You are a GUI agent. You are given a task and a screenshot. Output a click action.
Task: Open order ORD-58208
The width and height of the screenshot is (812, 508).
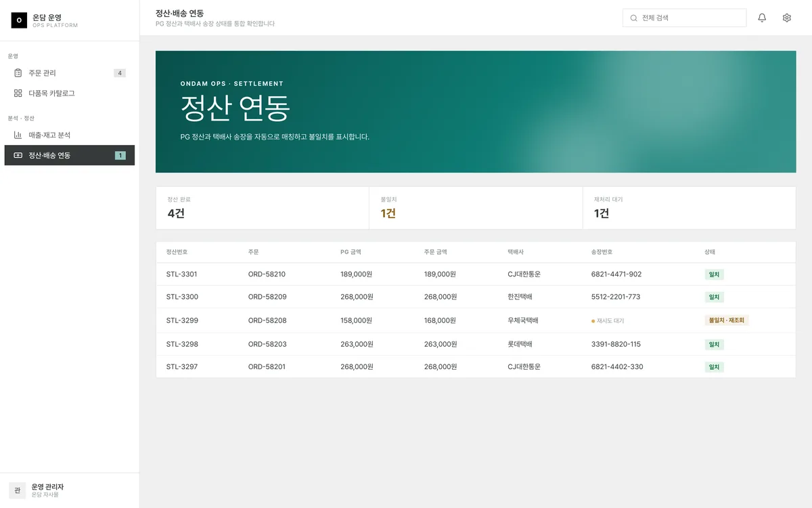267,320
